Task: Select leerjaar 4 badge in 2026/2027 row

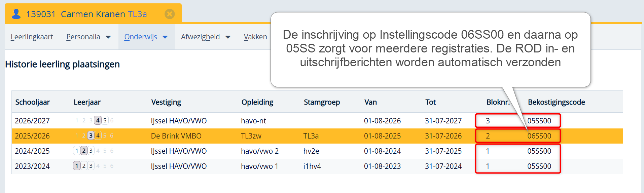Action: click(x=98, y=120)
